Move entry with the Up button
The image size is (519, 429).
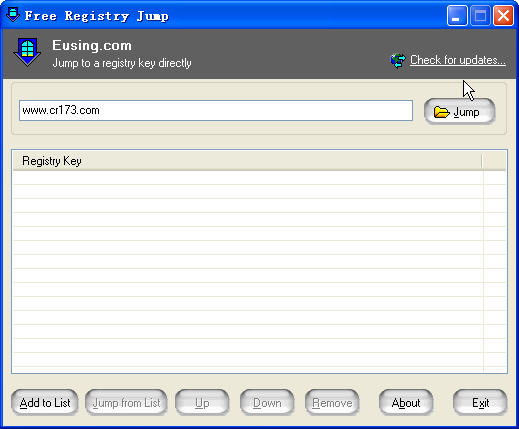(202, 402)
